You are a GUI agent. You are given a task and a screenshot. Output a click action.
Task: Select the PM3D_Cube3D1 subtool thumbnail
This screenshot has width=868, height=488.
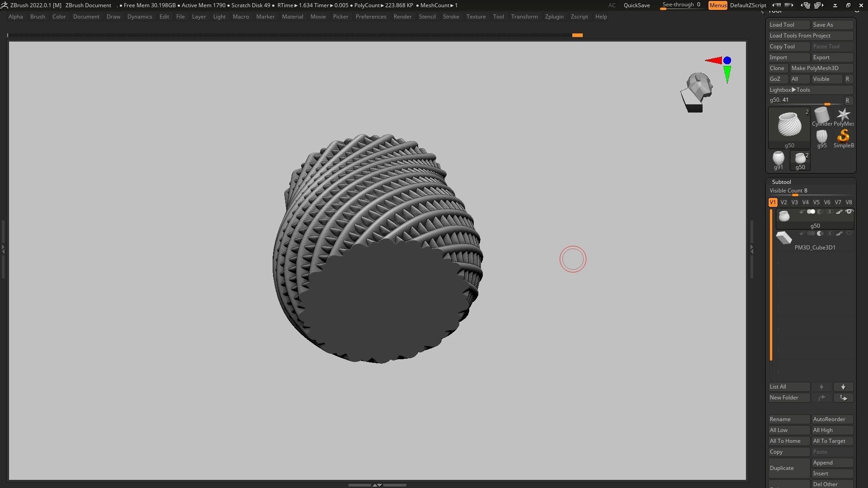(x=784, y=238)
